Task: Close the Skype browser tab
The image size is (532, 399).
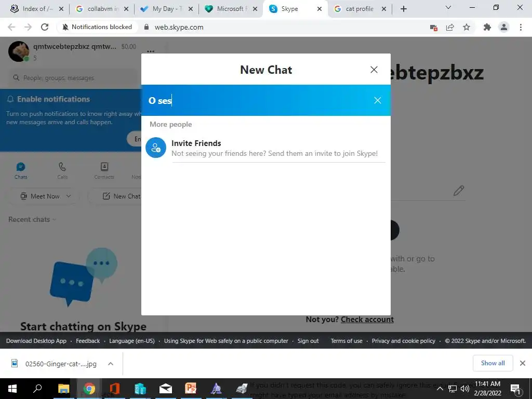Action: [320, 9]
